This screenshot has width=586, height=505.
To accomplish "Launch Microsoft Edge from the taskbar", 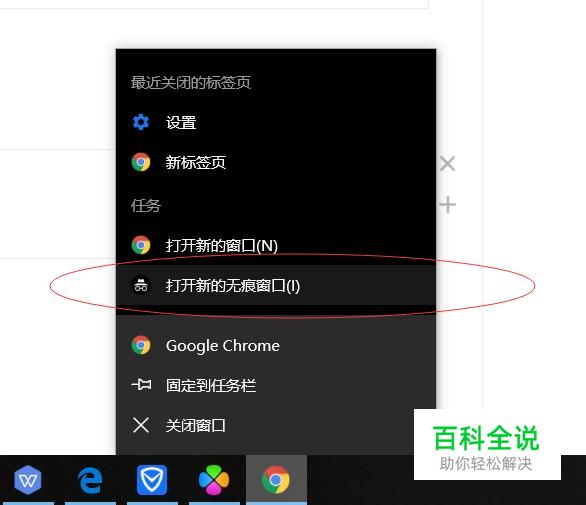I will click(90, 480).
